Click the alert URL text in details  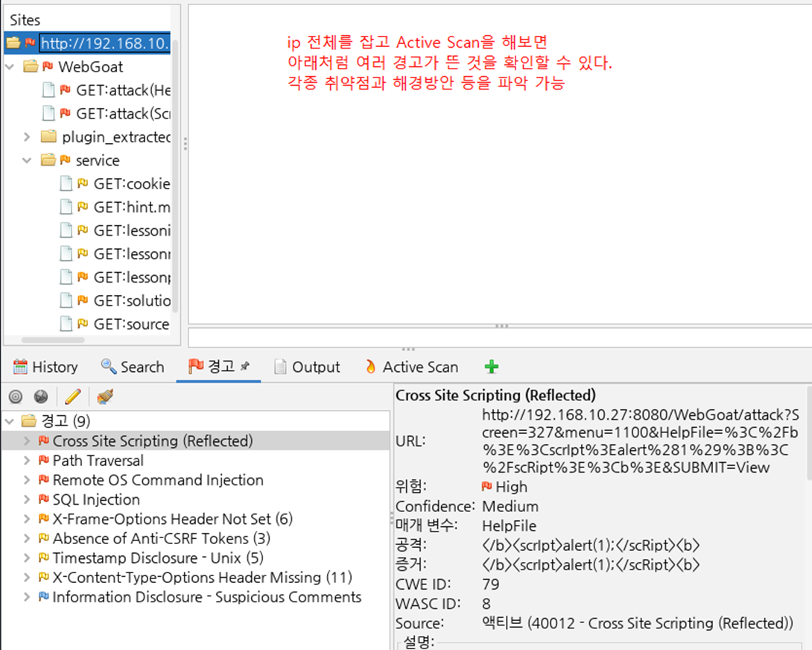click(x=640, y=441)
